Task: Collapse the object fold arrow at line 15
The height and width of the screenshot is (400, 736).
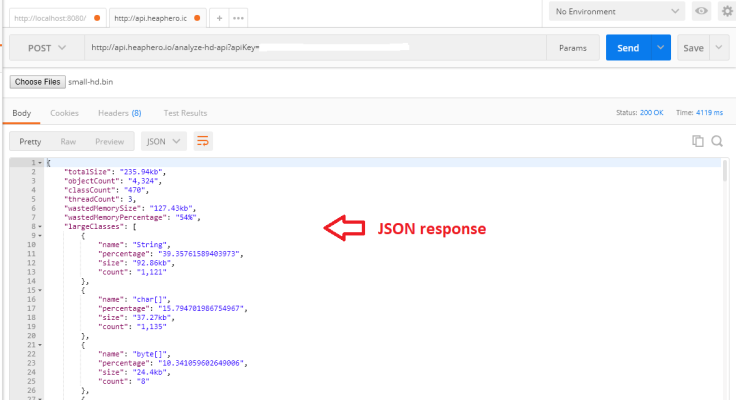Action: (40, 290)
